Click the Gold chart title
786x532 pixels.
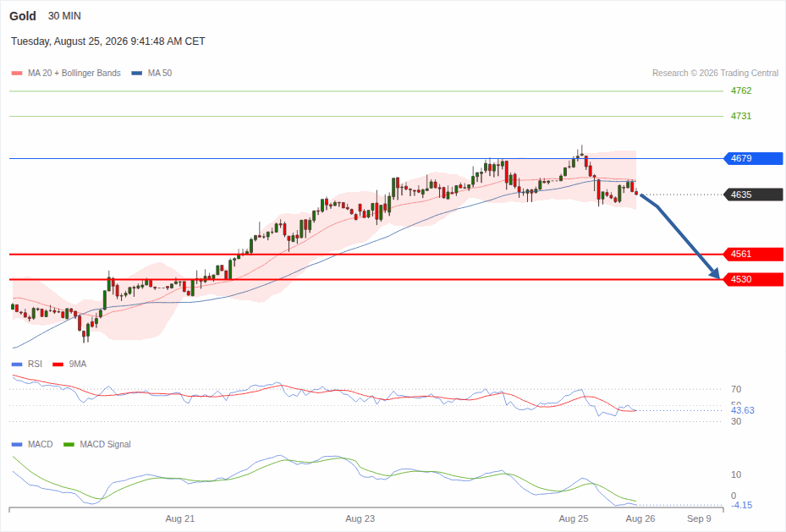[x=23, y=16]
